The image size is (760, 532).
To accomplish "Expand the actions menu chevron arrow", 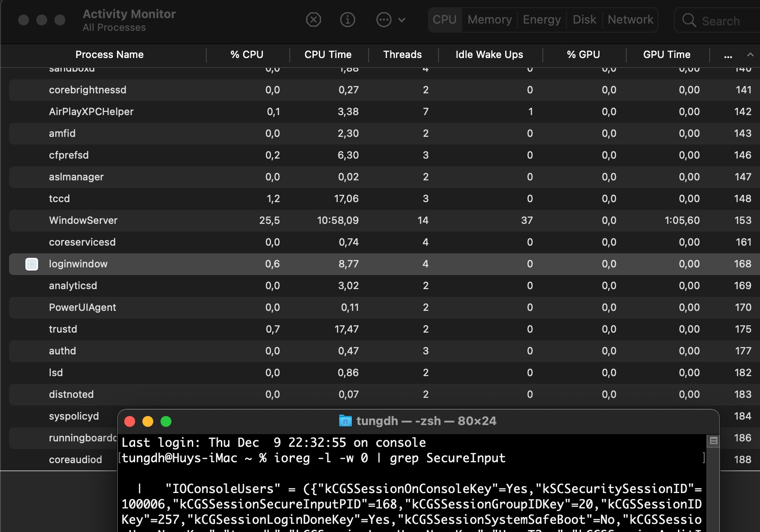I will pyautogui.click(x=402, y=20).
